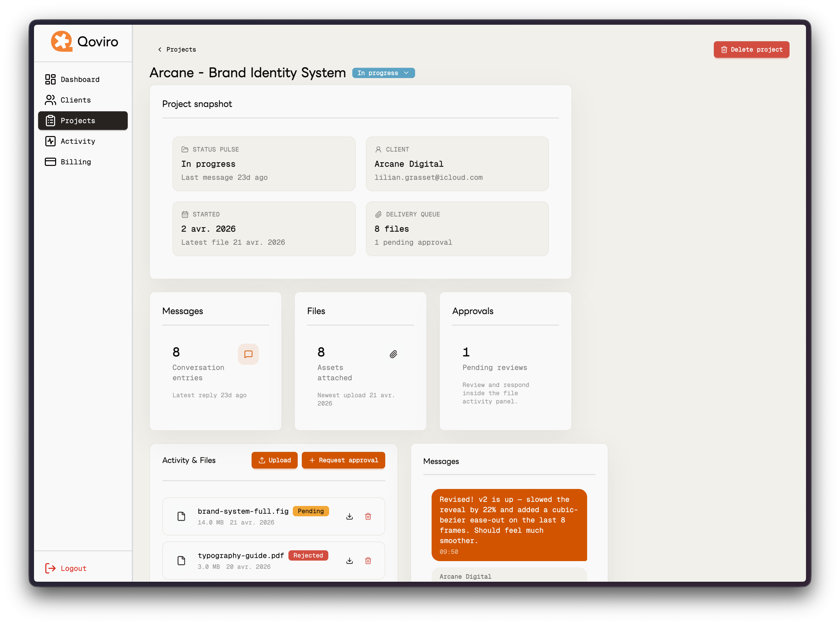The image size is (840, 625).
Task: Click the Delivery Queue paperclip icon
Action: click(x=378, y=215)
